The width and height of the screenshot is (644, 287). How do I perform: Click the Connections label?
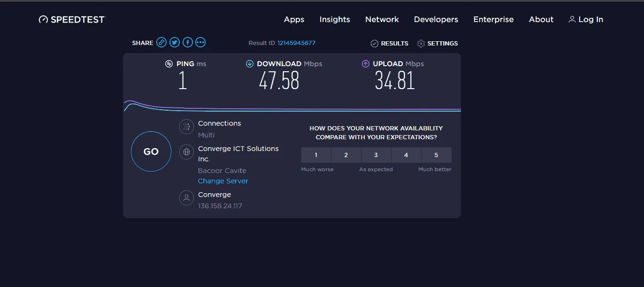tap(219, 123)
